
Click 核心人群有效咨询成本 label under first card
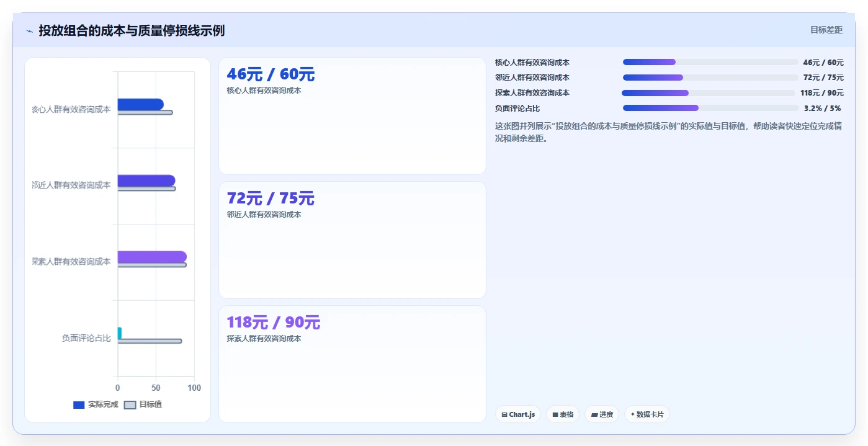[x=264, y=91]
